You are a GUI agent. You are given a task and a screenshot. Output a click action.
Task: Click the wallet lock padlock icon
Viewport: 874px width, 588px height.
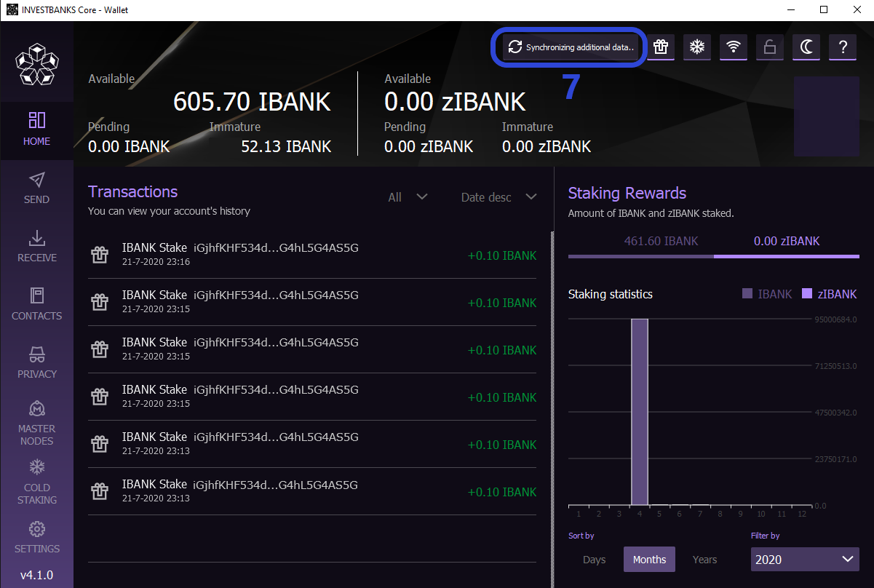tap(769, 47)
